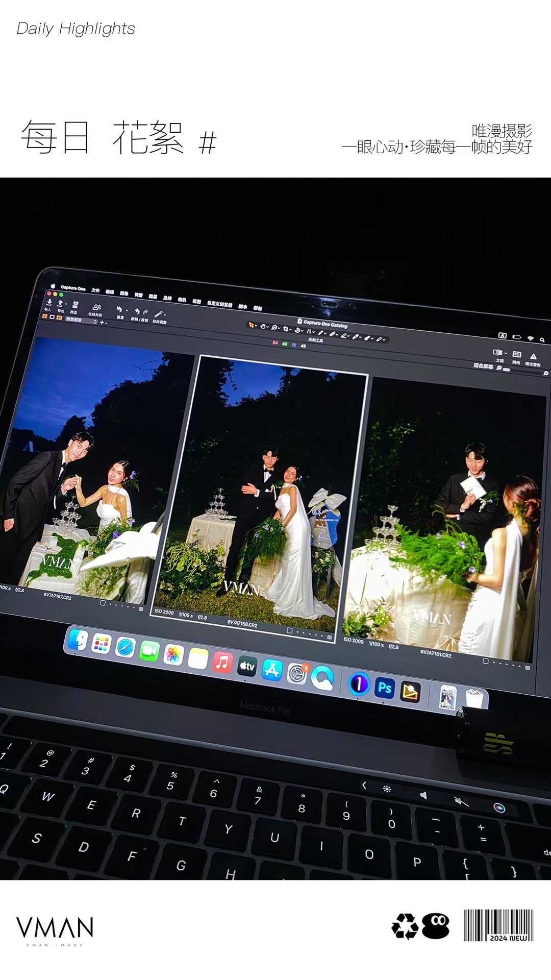The height and width of the screenshot is (980, 551).
Task: Open the Capture One application menu
Action: [x=73, y=288]
